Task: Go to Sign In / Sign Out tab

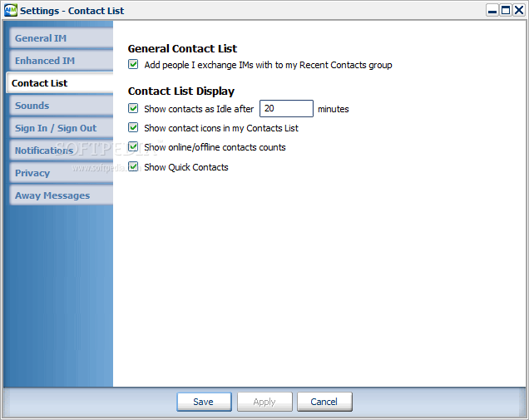Action: point(61,128)
